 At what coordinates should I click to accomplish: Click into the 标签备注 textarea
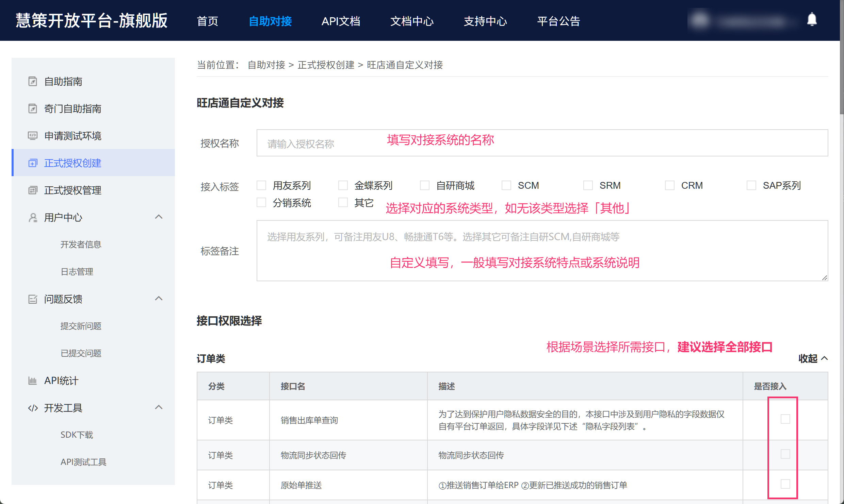click(x=542, y=251)
